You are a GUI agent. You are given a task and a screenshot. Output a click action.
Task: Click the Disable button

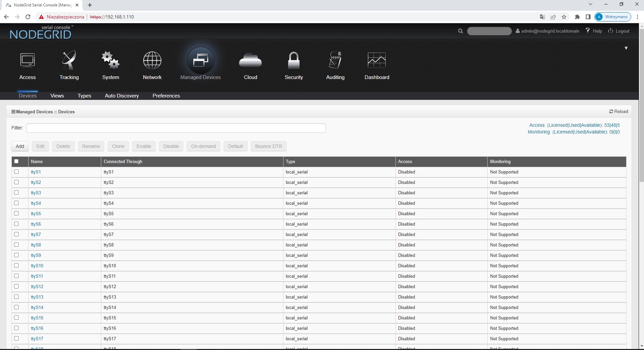[171, 146]
